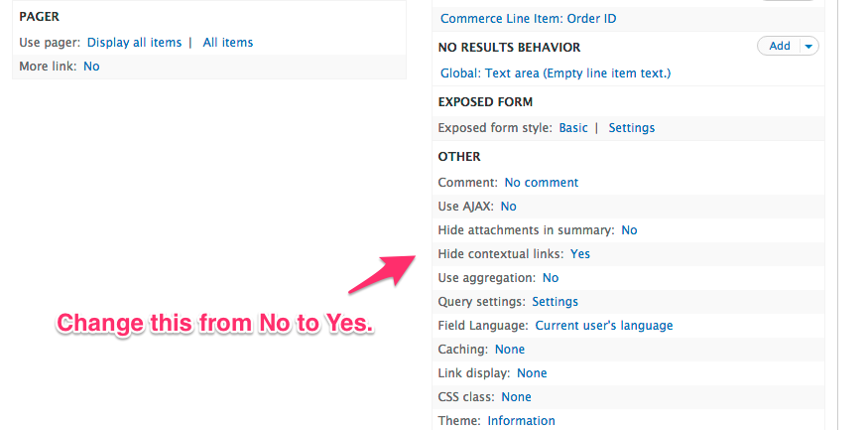Change the More link setting No
The image size is (868, 430).
[x=91, y=67]
